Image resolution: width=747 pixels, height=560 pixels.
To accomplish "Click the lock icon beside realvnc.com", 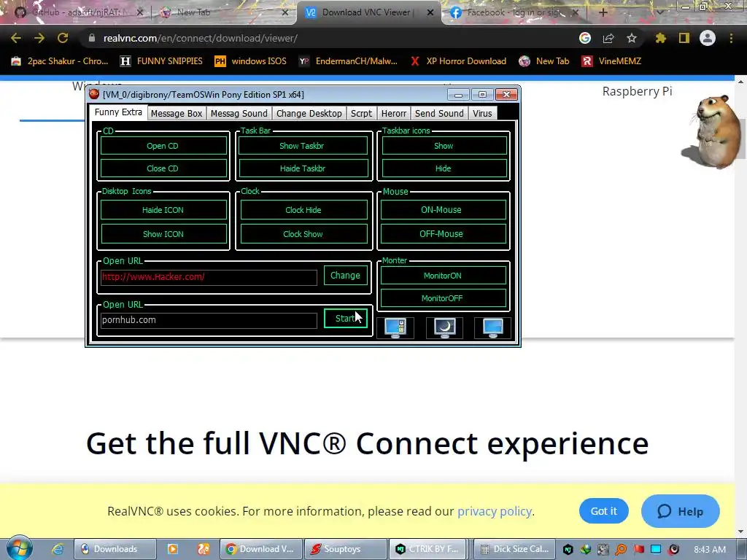I will coord(91,38).
